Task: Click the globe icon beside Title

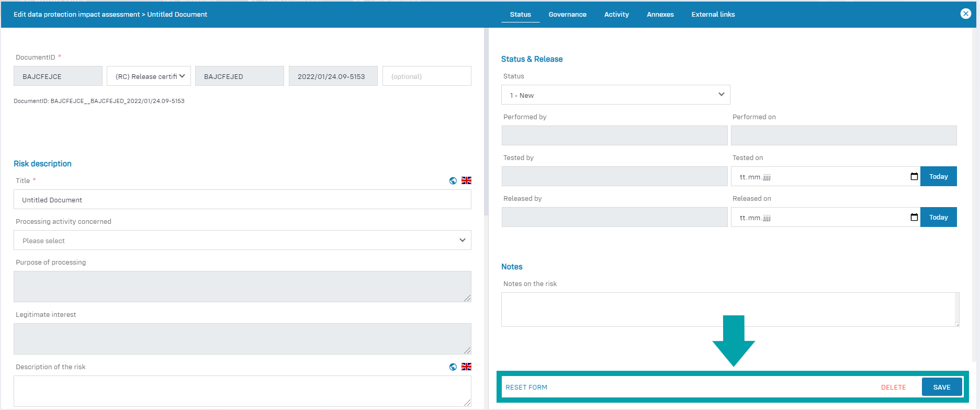Action: [x=453, y=180]
